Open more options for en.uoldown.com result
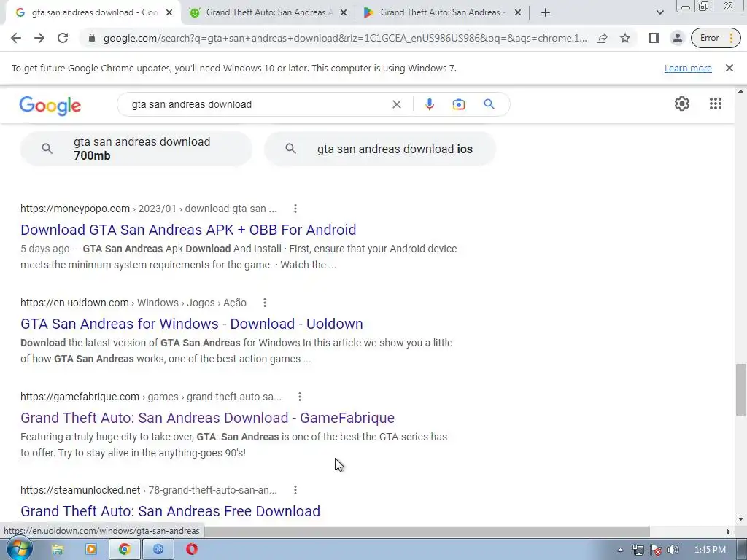Viewport: 747px width, 560px height. 265,303
